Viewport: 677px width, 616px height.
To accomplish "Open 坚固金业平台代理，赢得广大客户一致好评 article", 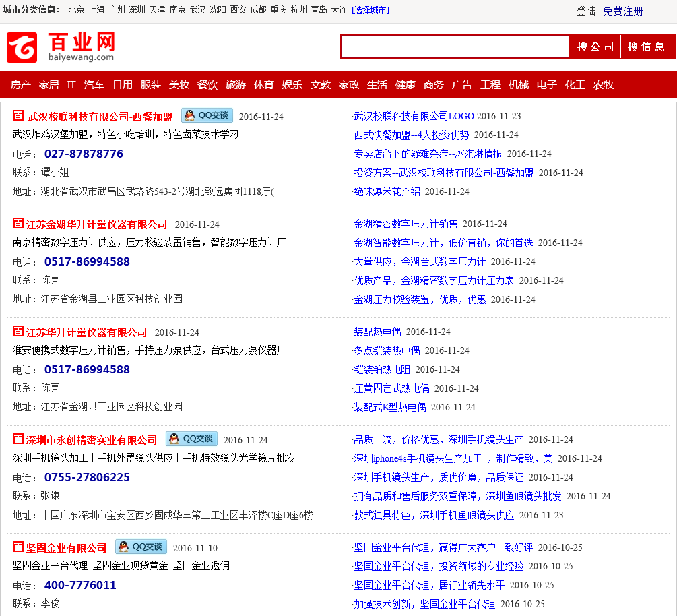I will (x=443, y=547).
